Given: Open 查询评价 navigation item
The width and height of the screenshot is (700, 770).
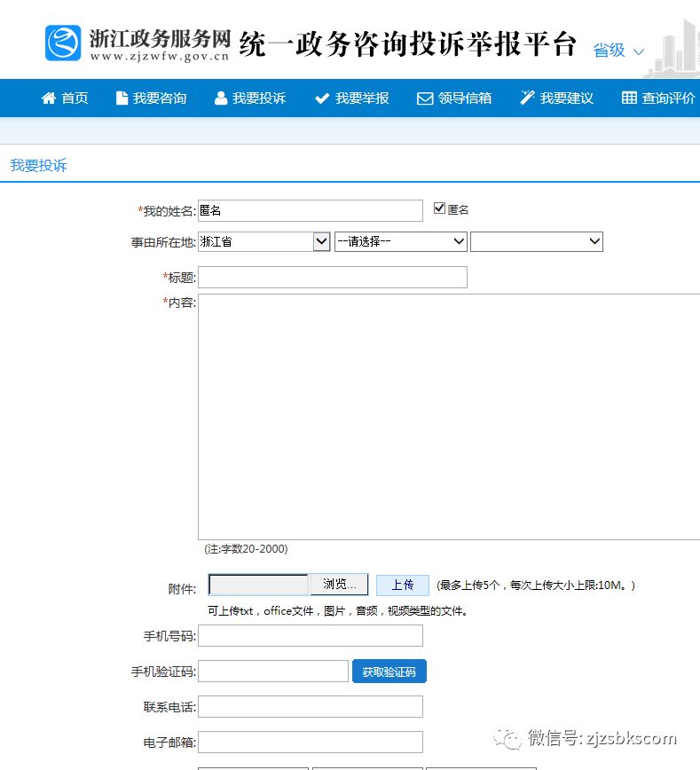Looking at the screenshot, I should (x=668, y=98).
